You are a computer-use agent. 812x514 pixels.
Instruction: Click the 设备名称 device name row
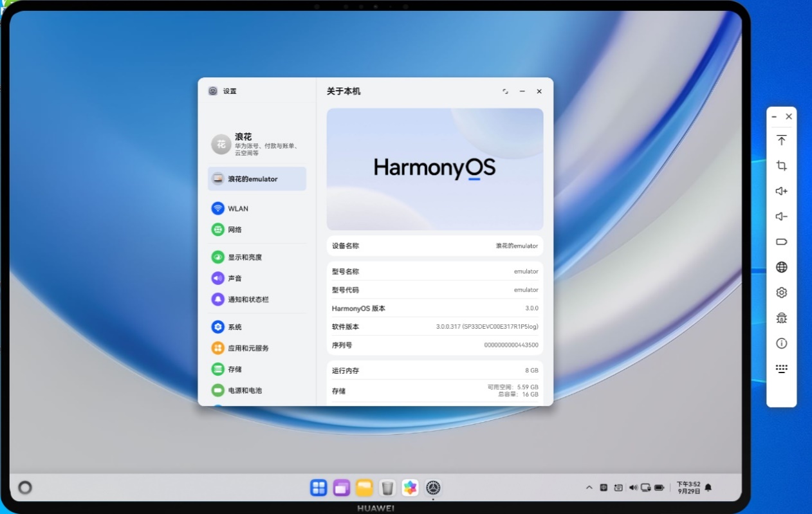pyautogui.click(x=435, y=246)
